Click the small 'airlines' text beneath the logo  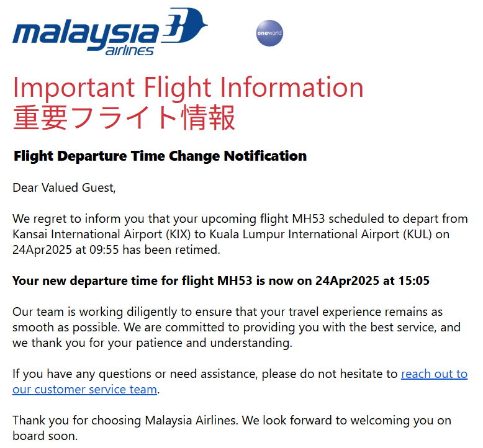point(129,50)
